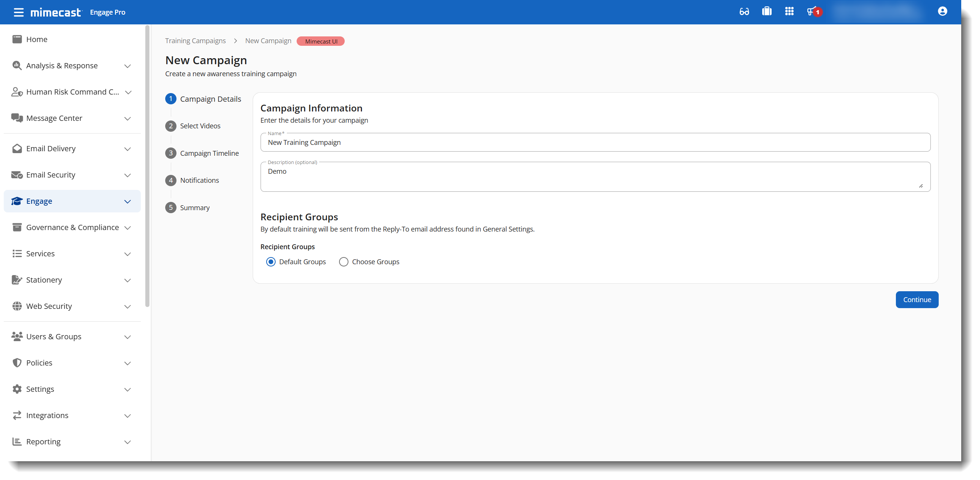Open the apps grid launcher

click(x=789, y=11)
